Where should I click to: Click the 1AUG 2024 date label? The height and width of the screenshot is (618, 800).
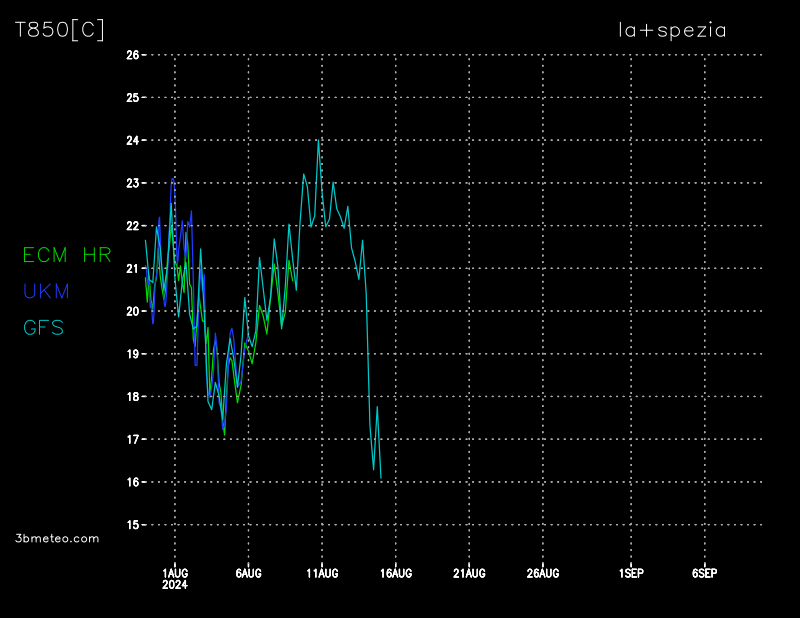pyautogui.click(x=175, y=578)
